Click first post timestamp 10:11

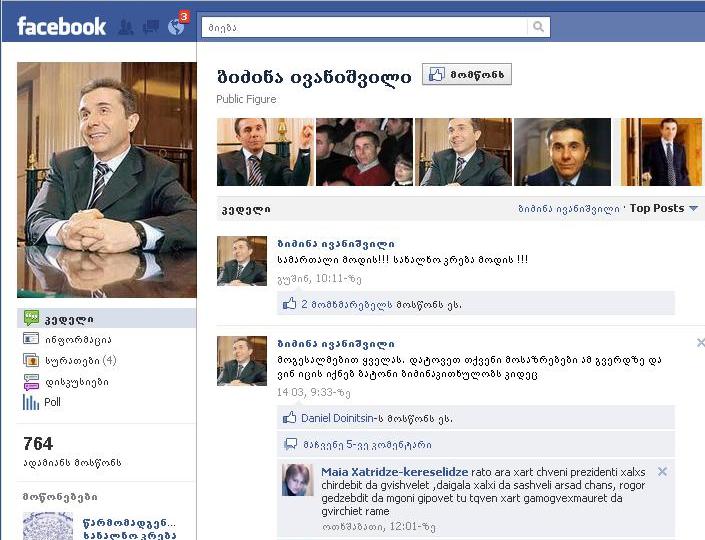[x=319, y=279]
